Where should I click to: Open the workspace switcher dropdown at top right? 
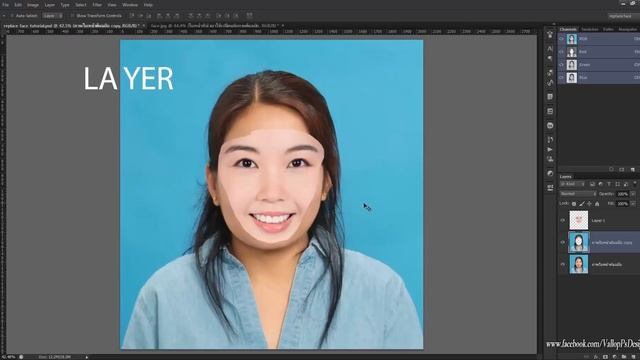coord(623,16)
